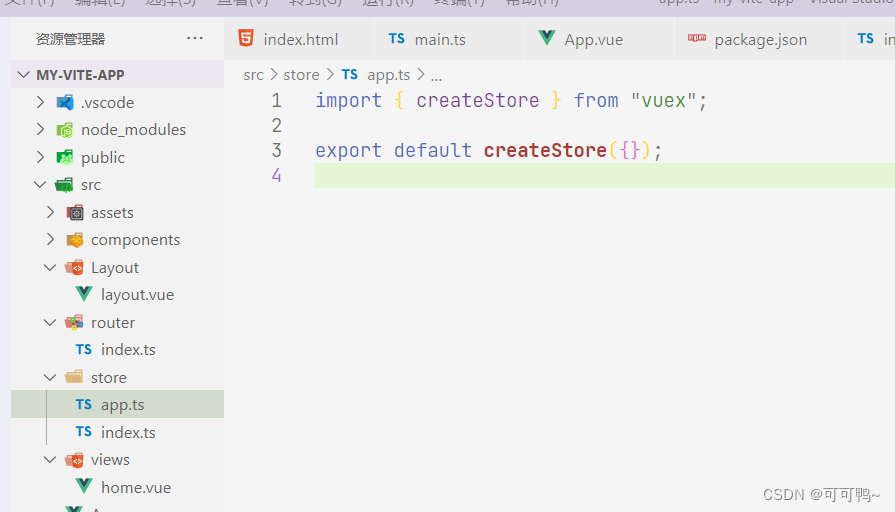This screenshot has height=512, width=895.
Task: Click the store folder icon
Action: coord(74,377)
